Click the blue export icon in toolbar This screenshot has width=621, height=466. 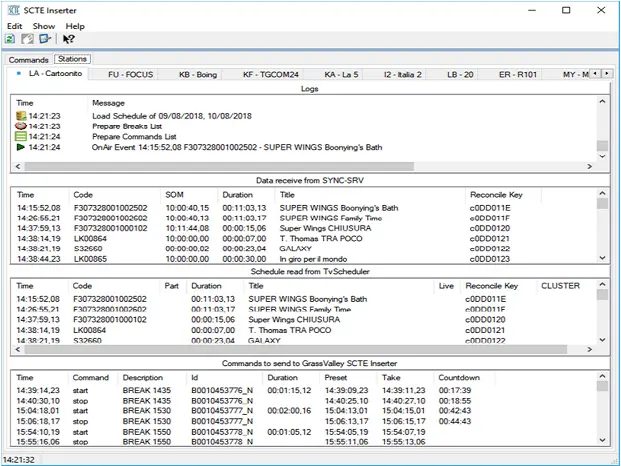tap(44, 39)
